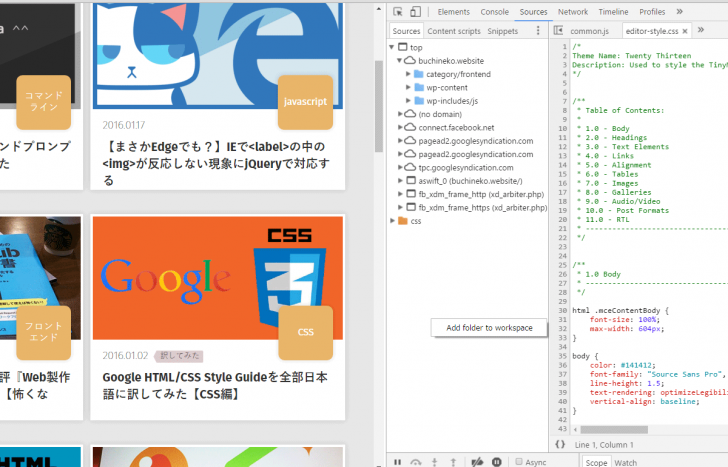Click the buchineko.website cloud icon
The height and width of the screenshot is (467, 728).
click(x=410, y=60)
